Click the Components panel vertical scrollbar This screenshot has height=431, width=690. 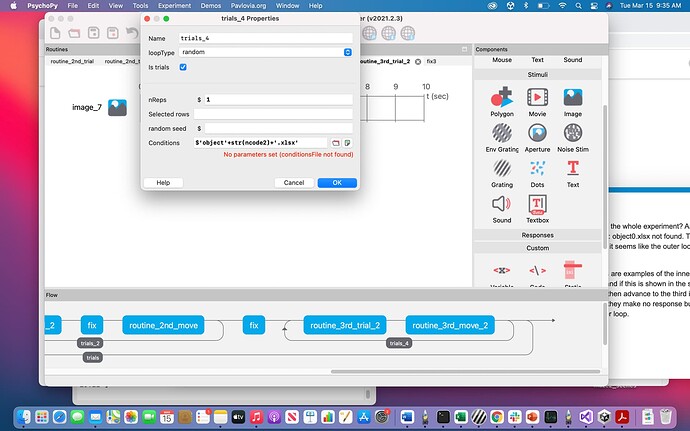click(605, 176)
